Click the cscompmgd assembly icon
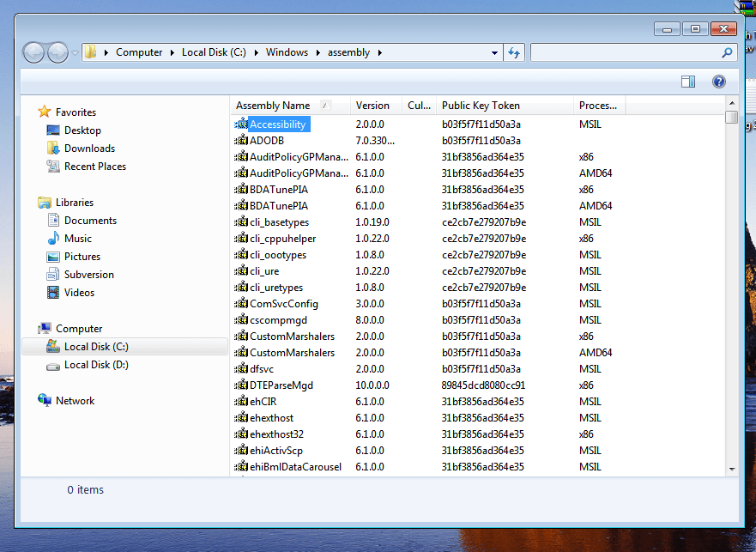Screen dimensions: 756x552 click(241, 320)
